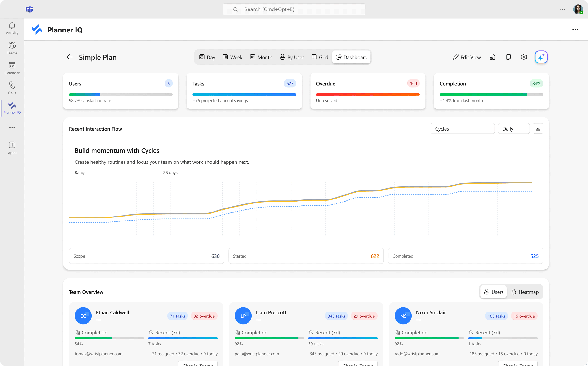Click the Microsoft Teams logo
This screenshot has height=366, width=588.
tap(29, 9)
